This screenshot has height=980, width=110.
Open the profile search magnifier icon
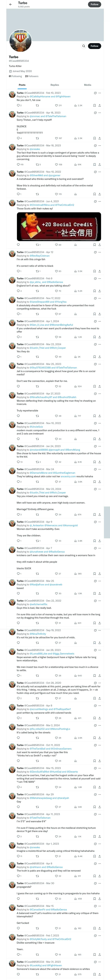coord(83,46)
